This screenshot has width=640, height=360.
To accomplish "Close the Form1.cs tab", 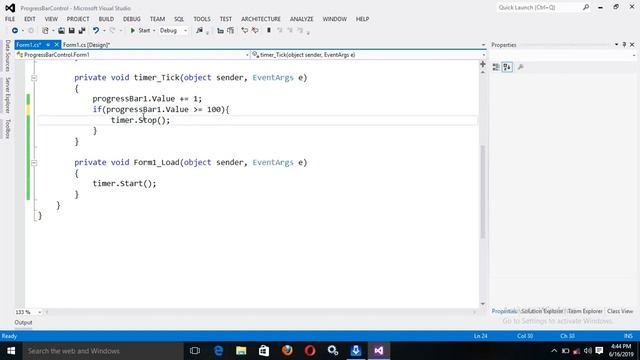I will coord(56,45).
